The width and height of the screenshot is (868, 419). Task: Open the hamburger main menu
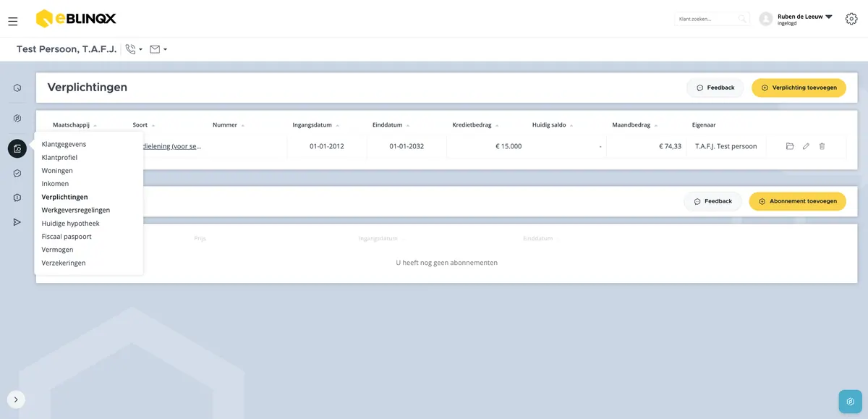13,21
